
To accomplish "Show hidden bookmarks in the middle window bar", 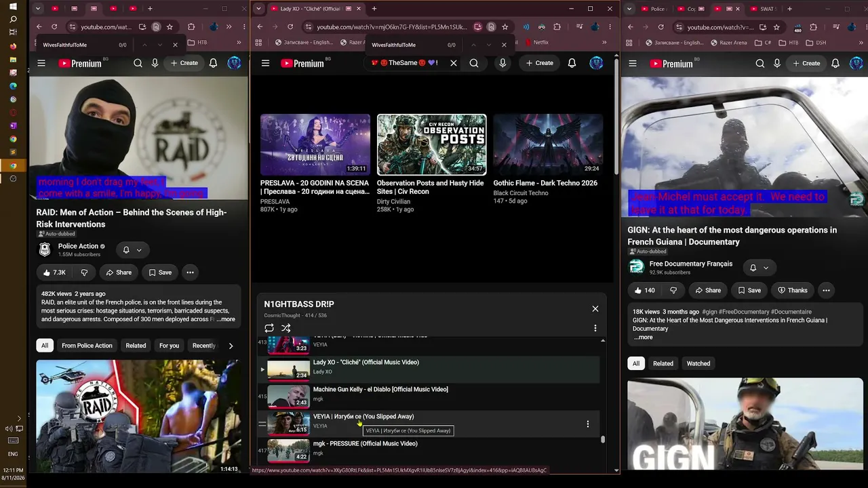I will pos(604,42).
